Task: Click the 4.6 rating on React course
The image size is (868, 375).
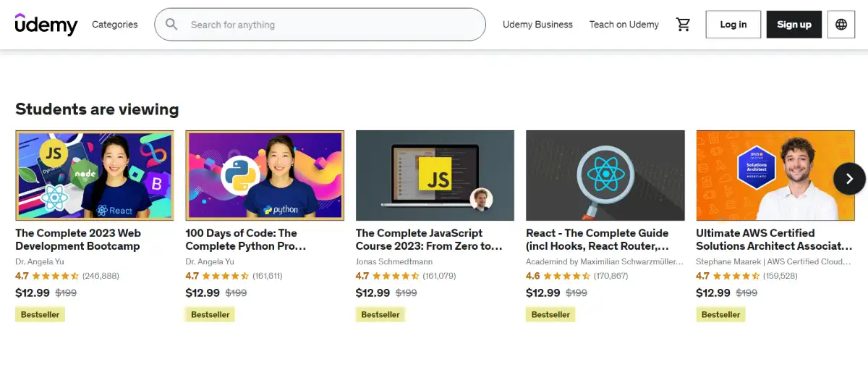Action: click(x=533, y=276)
